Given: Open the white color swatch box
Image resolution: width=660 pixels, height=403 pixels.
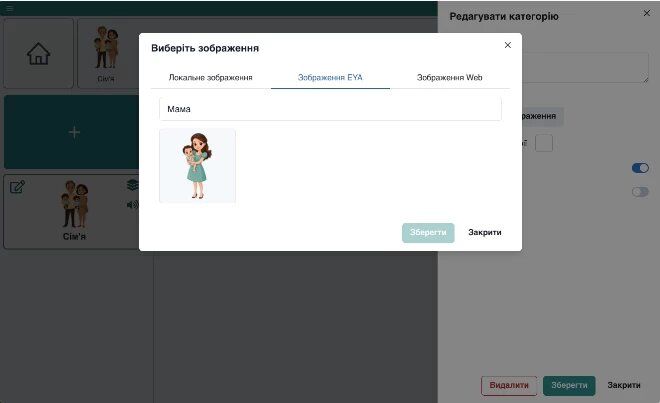Looking at the screenshot, I should click(x=544, y=143).
